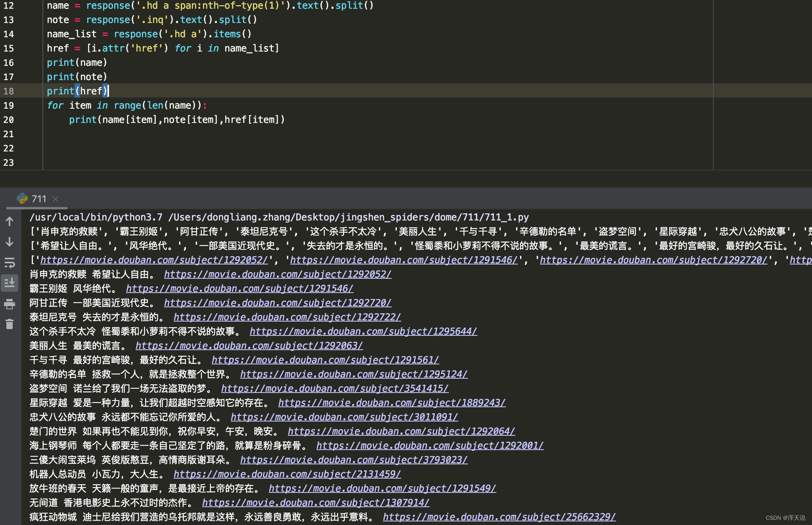Open link subject/1295644 in 这个杀手不太冷 row
The height and width of the screenshot is (525, 812).
pos(363,331)
